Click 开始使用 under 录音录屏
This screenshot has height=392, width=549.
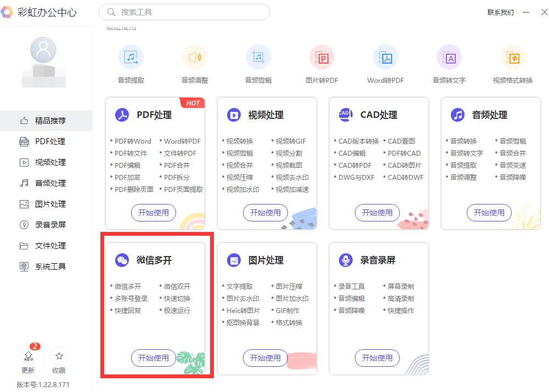coord(377,358)
